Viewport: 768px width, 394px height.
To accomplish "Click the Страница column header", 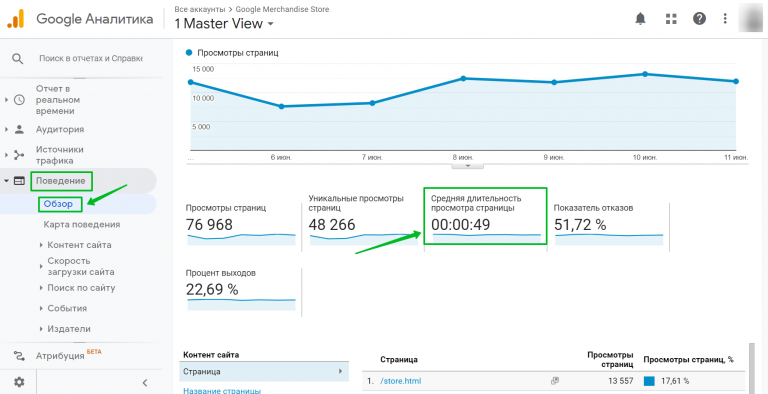I will point(399,360).
